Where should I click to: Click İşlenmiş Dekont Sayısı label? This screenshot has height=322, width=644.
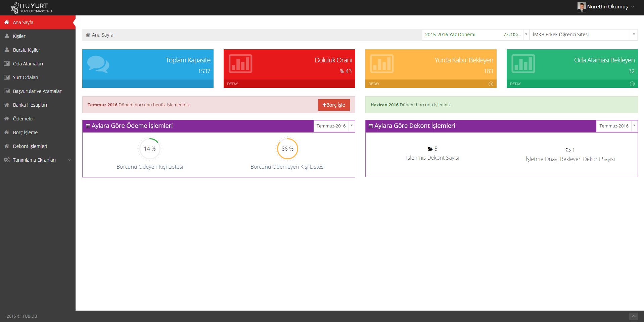pos(432,158)
